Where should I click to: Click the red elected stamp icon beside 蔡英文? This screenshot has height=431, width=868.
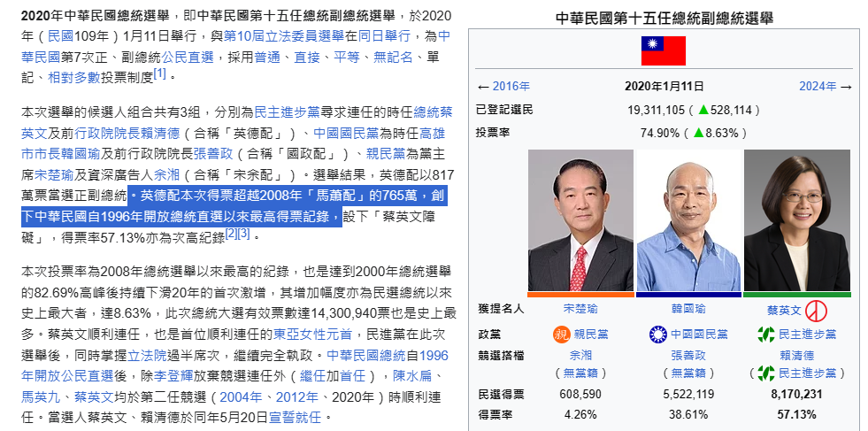tap(816, 311)
